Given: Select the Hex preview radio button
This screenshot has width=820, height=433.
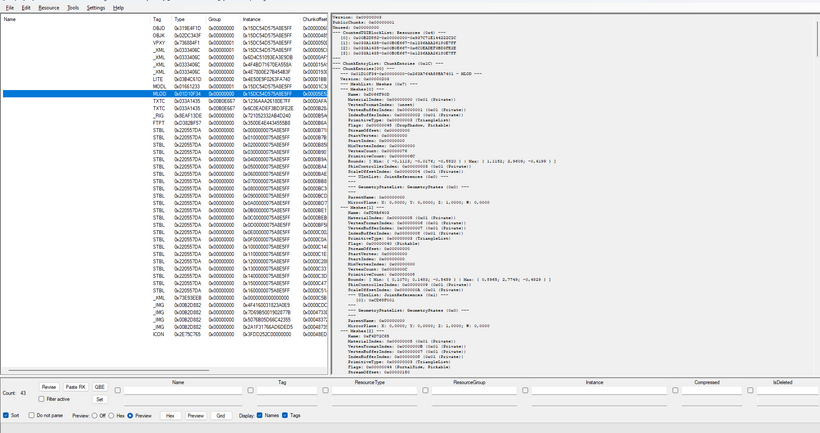Looking at the screenshot, I should click(x=111, y=416).
